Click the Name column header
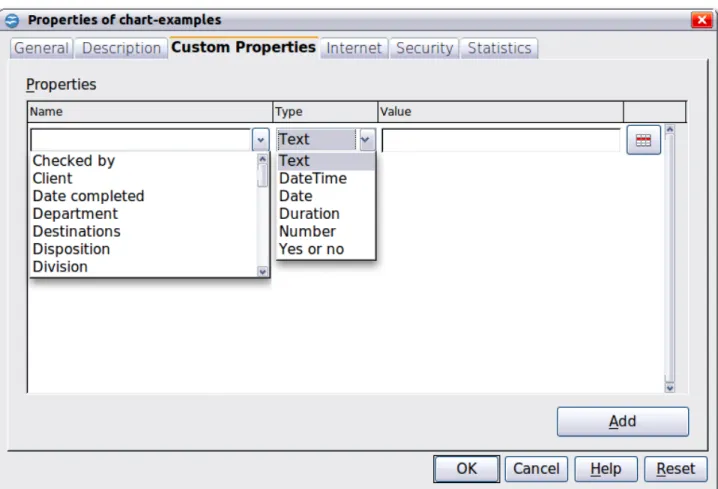The height and width of the screenshot is (489, 718). (150, 112)
